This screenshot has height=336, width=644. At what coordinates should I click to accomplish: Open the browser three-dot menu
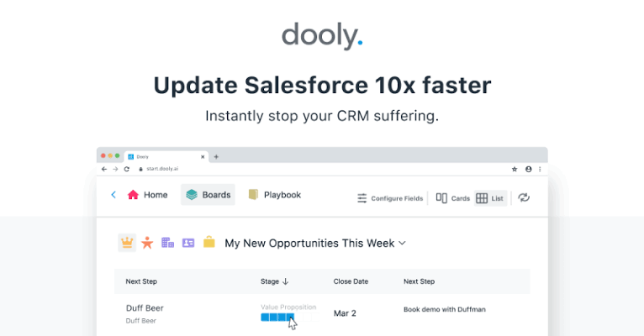tap(540, 169)
